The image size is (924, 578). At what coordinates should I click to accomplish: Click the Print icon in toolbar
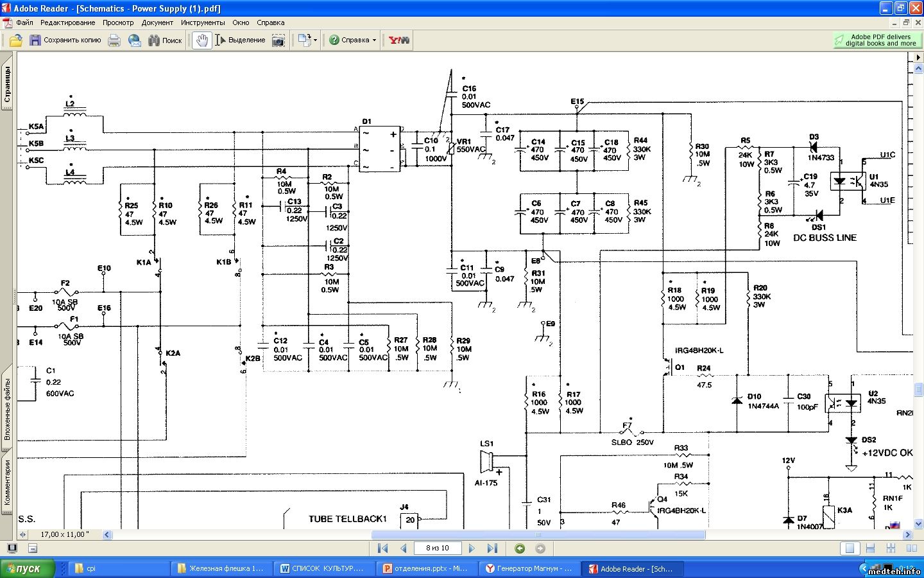pos(114,40)
